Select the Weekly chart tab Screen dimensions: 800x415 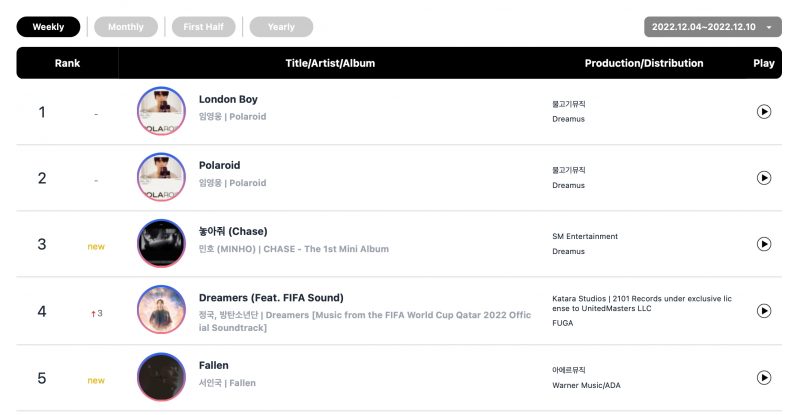(48, 27)
